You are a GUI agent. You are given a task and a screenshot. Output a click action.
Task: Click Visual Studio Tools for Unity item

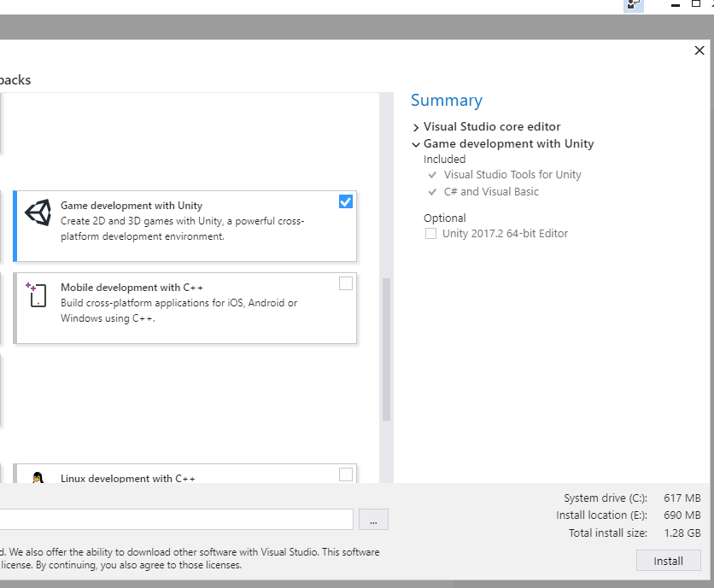click(x=512, y=175)
